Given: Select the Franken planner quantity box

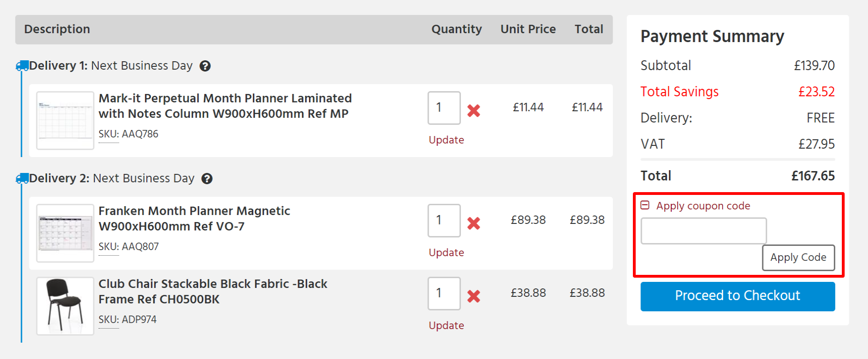Looking at the screenshot, I should (443, 220).
